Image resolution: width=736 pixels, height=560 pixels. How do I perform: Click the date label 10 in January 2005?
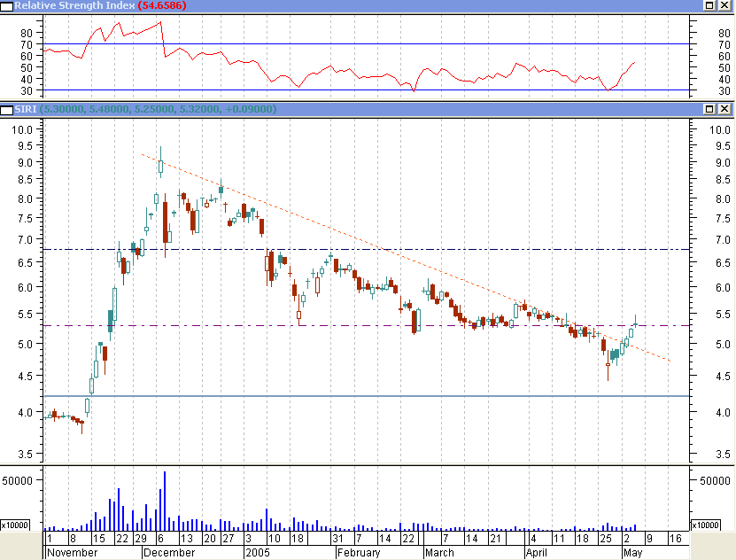pos(275,539)
